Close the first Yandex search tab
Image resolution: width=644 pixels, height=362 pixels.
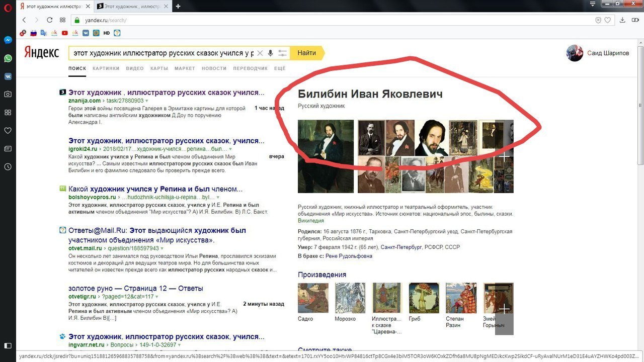pyautogui.click(x=89, y=6)
